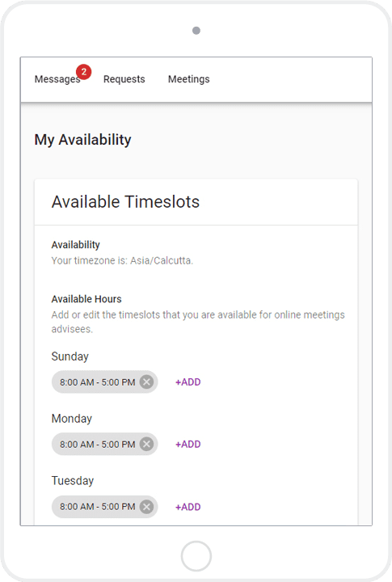The image size is (392, 582).
Task: Click the Available Hours section label
Action: (86, 299)
